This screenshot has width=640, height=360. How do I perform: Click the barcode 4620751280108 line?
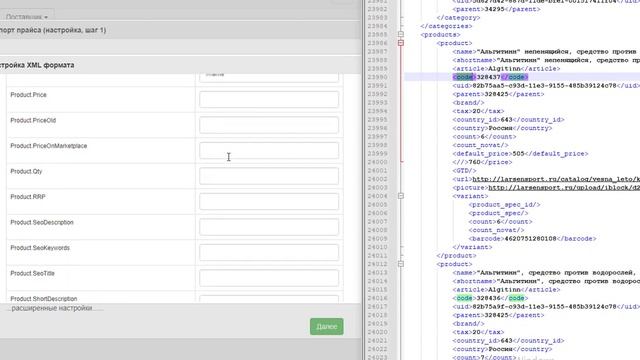pyautogui.click(x=532, y=239)
